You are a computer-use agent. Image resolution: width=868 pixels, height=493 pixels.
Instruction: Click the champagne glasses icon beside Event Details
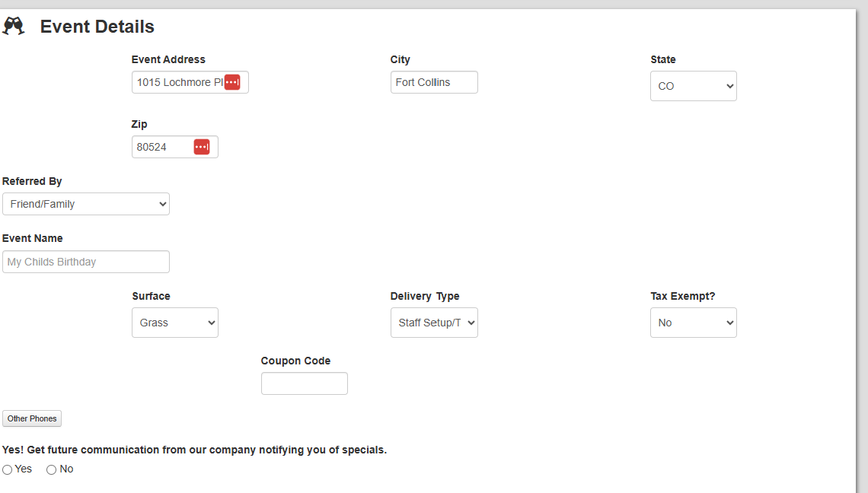click(14, 27)
